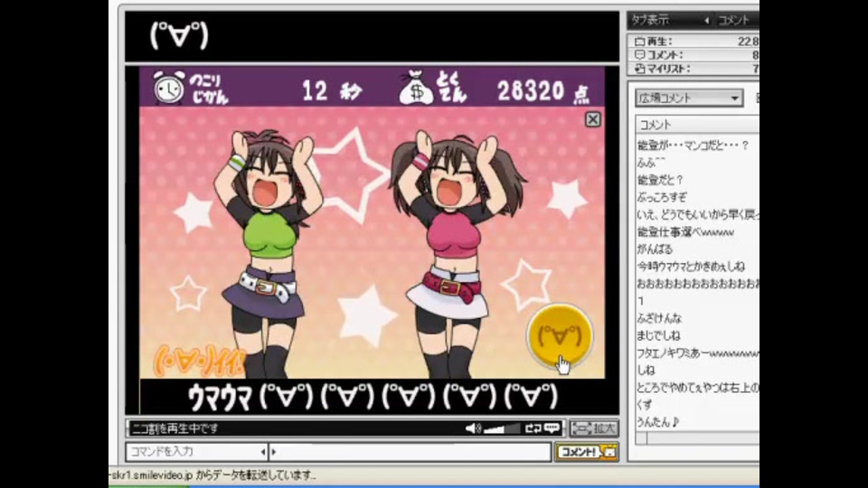Image resolution: width=868 pixels, height=488 pixels.
Task: Click the 28320 点 score value
Action: tap(542, 91)
